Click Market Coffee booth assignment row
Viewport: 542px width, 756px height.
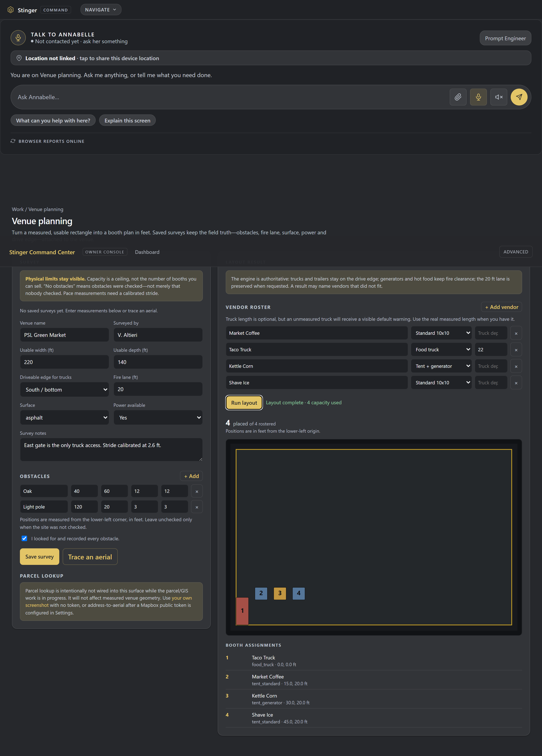(x=374, y=680)
